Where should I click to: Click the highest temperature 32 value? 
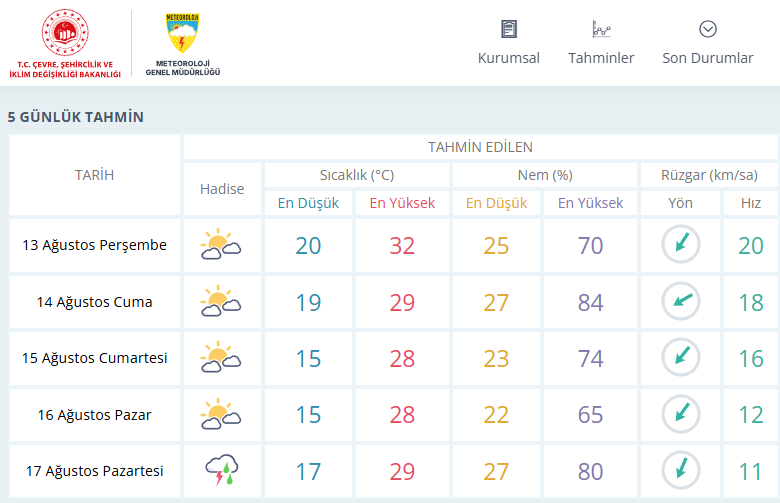tap(402, 246)
